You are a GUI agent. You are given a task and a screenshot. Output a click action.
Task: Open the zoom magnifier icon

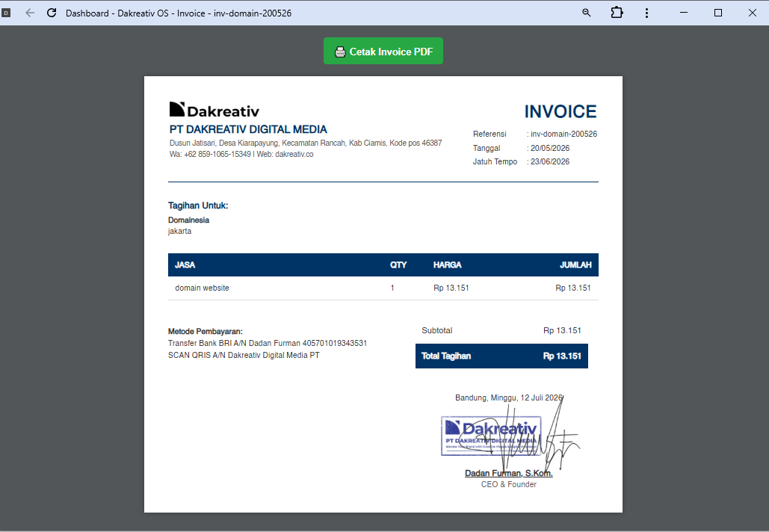(586, 13)
